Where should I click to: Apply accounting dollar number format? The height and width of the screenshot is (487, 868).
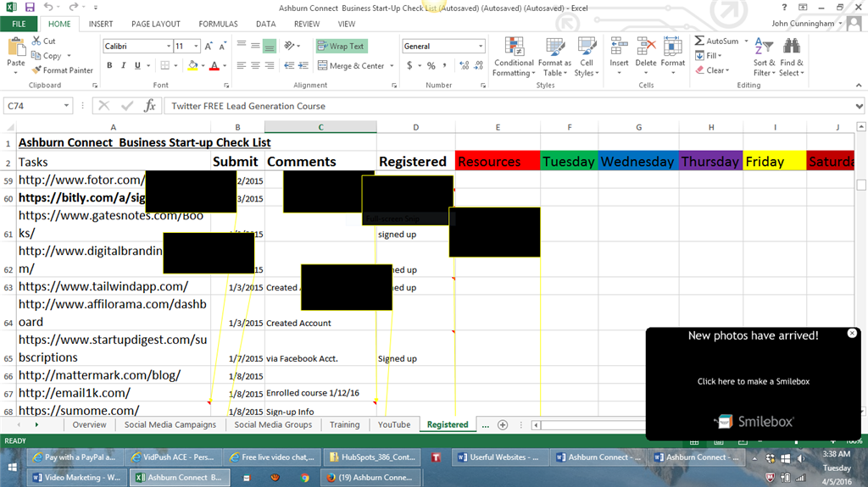pos(409,65)
